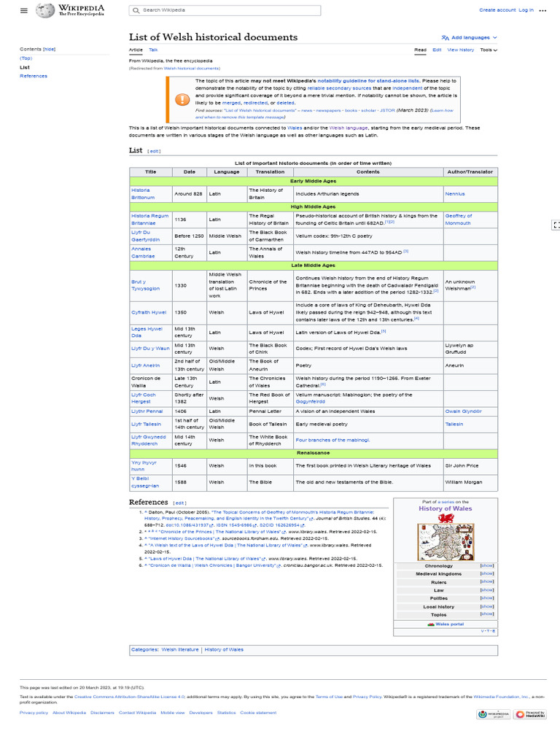
Task: Open the Tools dropdown menu
Action: click(x=488, y=50)
